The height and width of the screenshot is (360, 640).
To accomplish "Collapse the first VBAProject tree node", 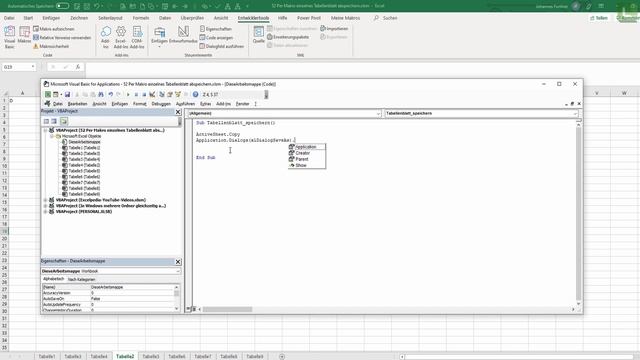I will 45,130.
